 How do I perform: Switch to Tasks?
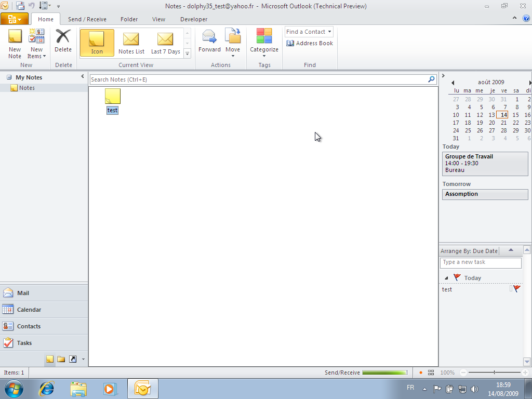point(44,343)
